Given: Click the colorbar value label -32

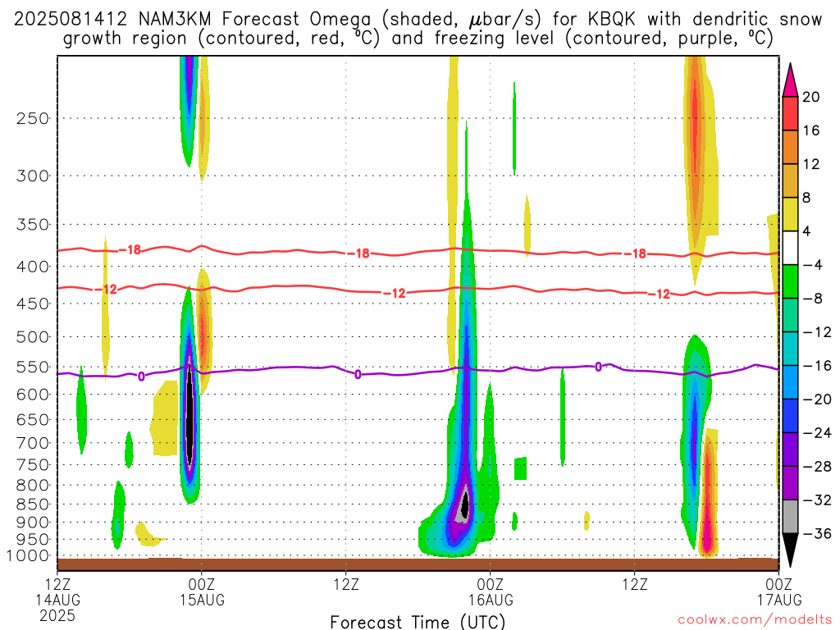Looking at the screenshot, I should click(817, 500).
